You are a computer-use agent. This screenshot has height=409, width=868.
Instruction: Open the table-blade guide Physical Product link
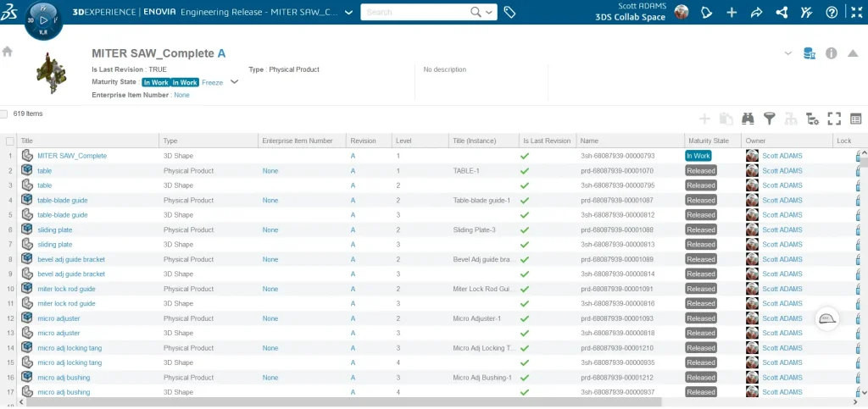click(x=62, y=201)
